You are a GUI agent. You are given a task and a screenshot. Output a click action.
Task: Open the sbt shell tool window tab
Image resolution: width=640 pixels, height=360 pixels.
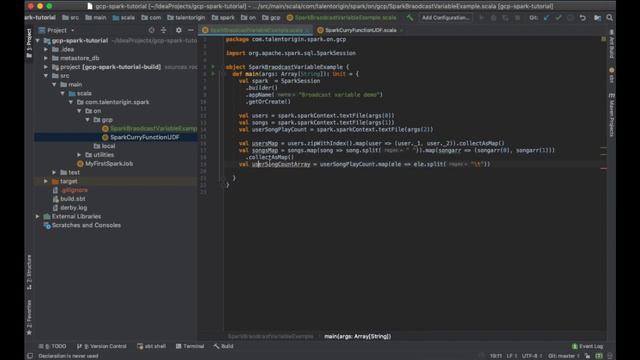tap(151, 346)
